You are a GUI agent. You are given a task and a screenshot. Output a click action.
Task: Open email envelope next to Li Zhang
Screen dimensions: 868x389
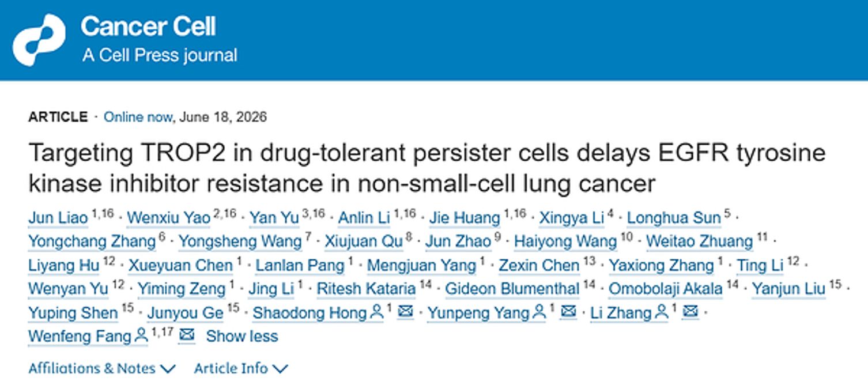690,312
